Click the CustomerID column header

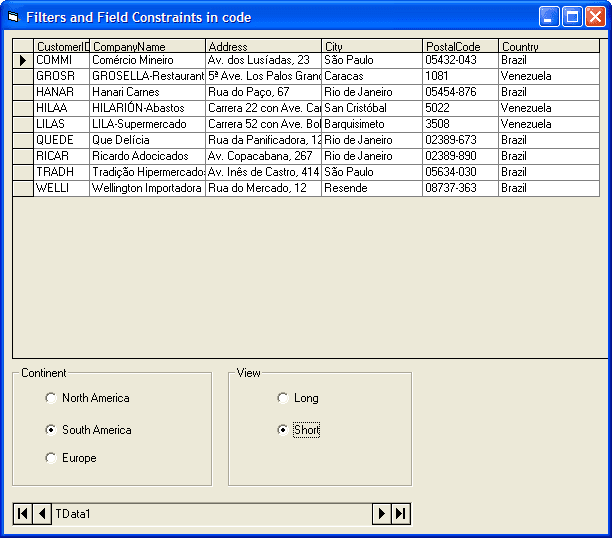[x=62, y=46]
